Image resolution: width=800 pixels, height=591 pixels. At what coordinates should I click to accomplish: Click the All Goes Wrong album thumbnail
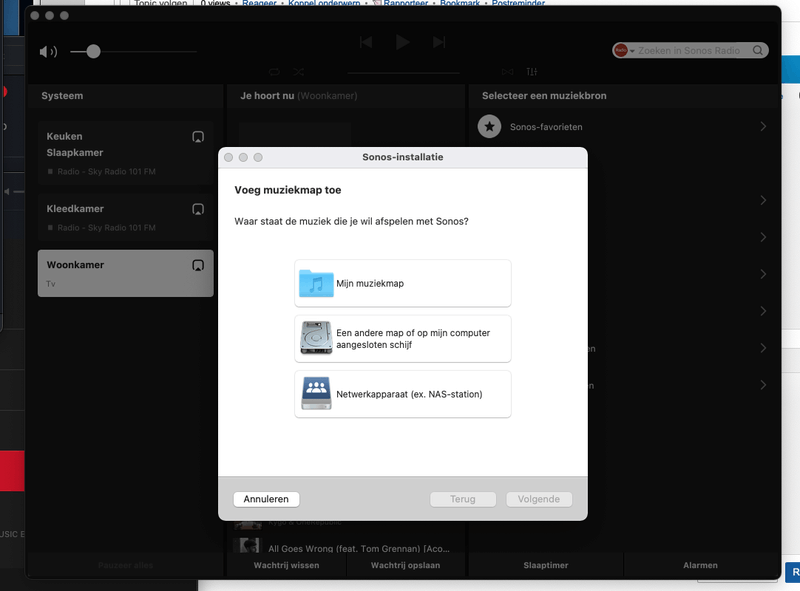[247, 546]
